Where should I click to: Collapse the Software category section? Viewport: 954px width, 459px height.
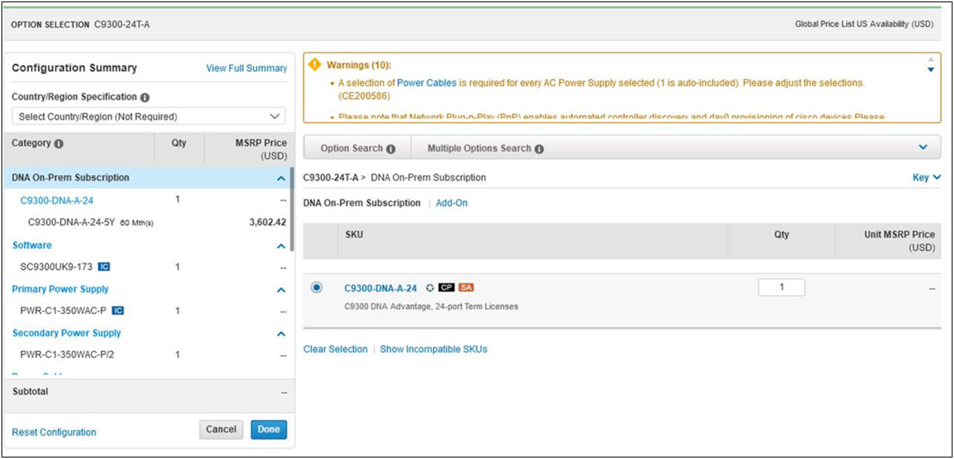(281, 246)
